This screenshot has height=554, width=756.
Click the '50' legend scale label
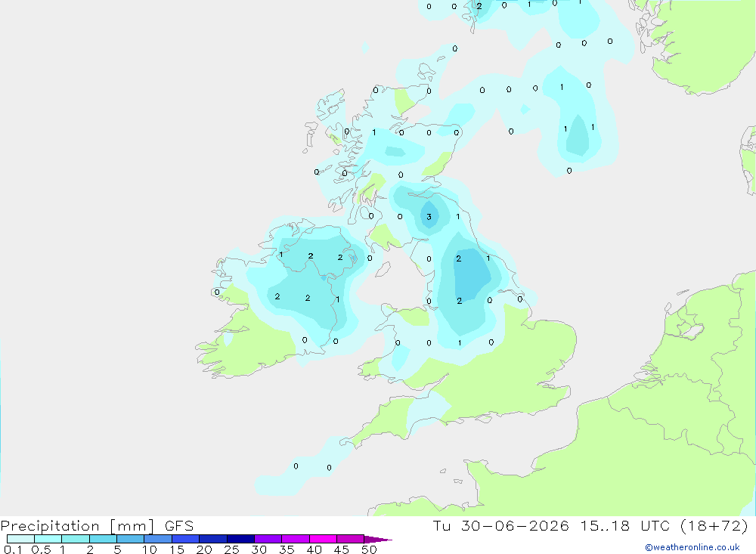click(x=369, y=549)
